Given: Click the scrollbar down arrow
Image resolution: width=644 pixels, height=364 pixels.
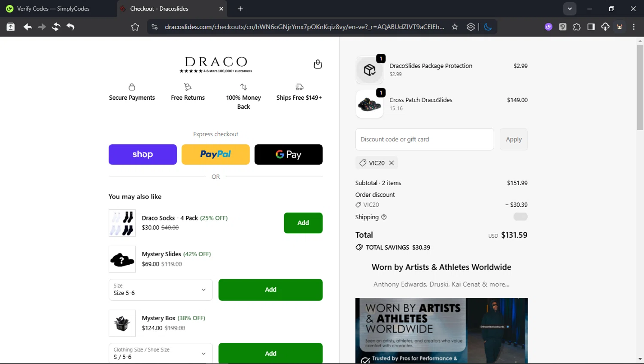Looking at the screenshot, I should click(640, 359).
